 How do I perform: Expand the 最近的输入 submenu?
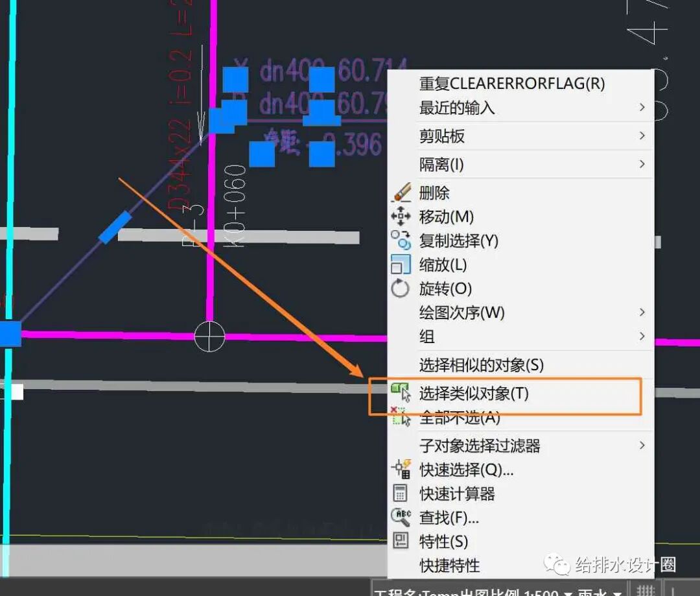pyautogui.click(x=520, y=107)
